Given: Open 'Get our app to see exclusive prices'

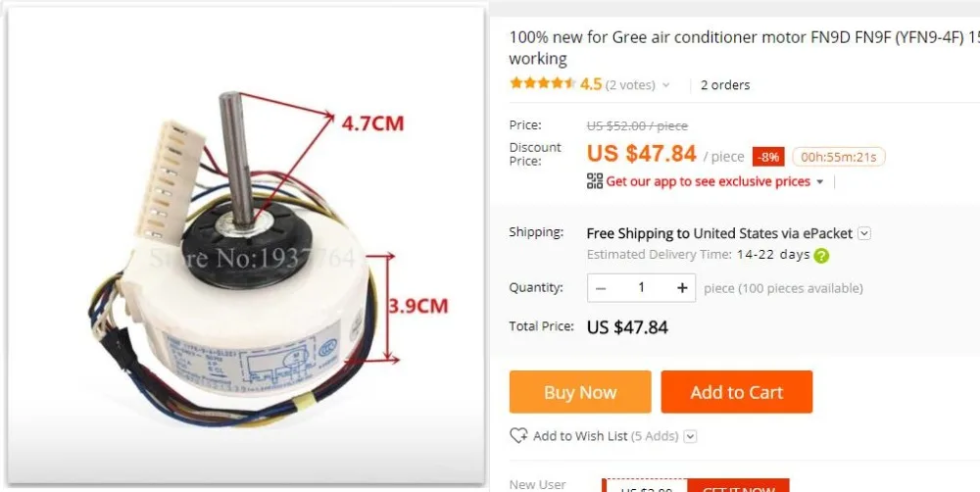Looking at the screenshot, I should coord(709,181).
